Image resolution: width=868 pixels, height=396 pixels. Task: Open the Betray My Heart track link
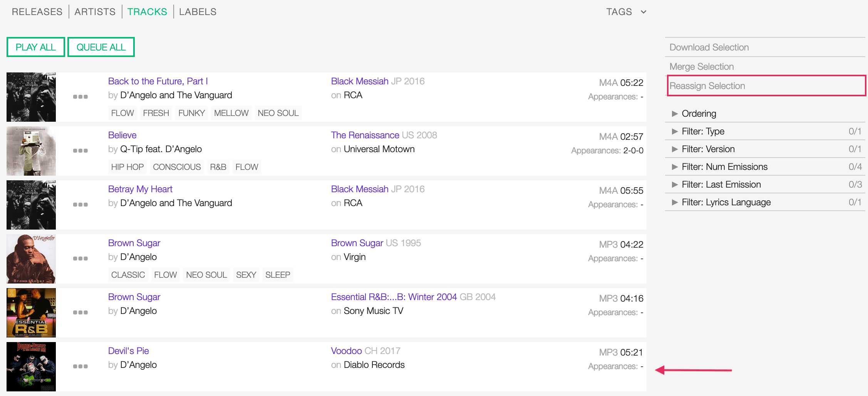pyautogui.click(x=140, y=189)
